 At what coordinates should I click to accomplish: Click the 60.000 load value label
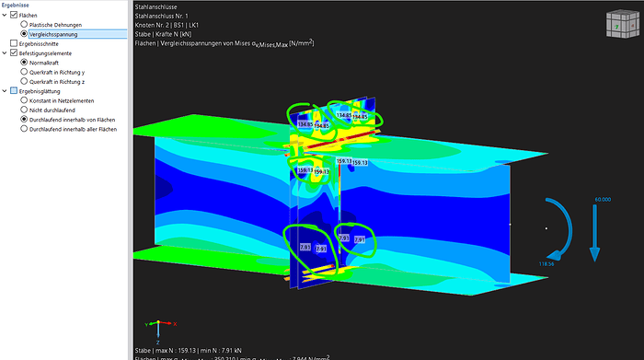(603, 199)
